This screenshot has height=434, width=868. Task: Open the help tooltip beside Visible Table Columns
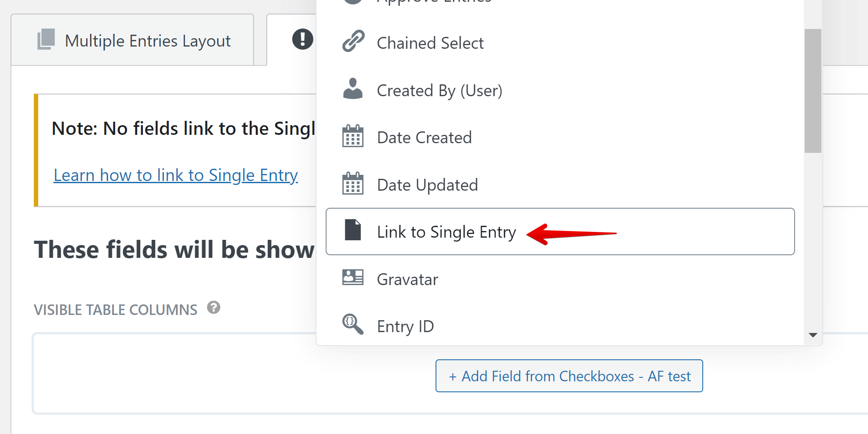coord(214,308)
